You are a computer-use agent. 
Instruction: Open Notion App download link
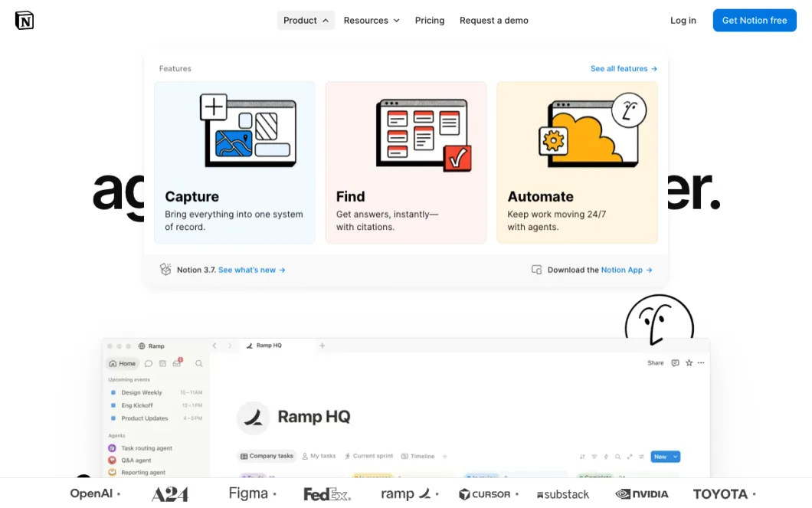coord(627,270)
